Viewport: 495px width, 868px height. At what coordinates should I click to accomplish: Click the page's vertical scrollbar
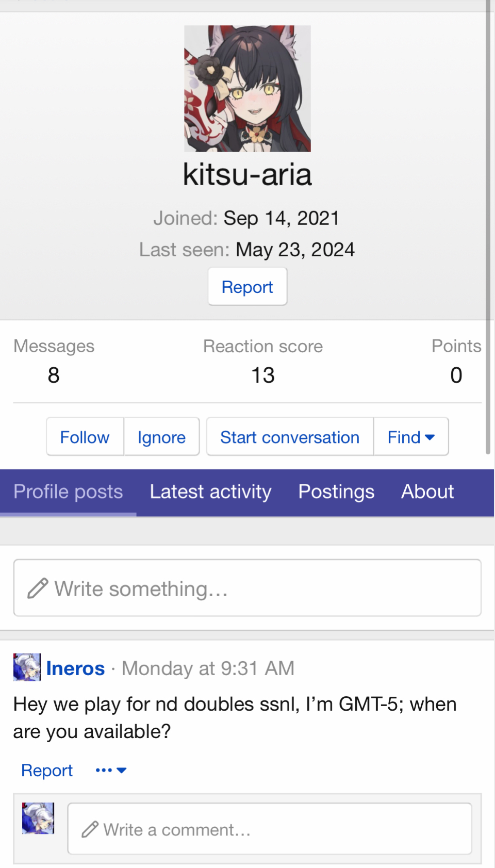coord(488,227)
